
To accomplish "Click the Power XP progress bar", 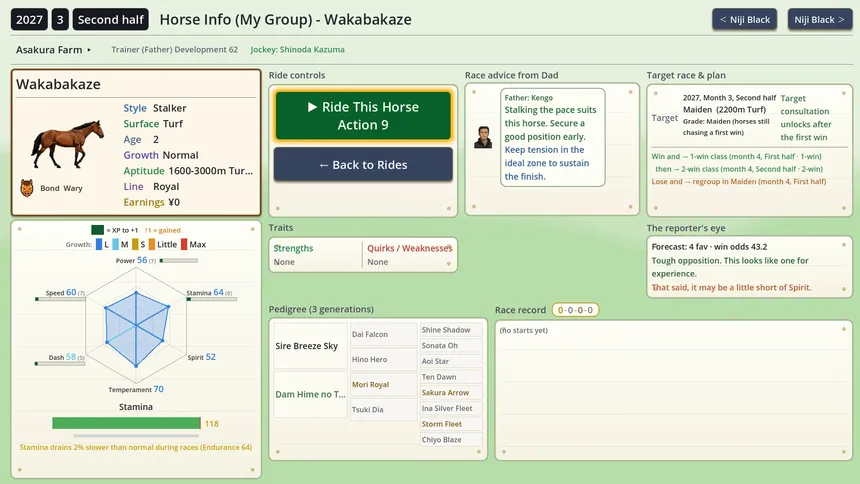I will point(179,261).
